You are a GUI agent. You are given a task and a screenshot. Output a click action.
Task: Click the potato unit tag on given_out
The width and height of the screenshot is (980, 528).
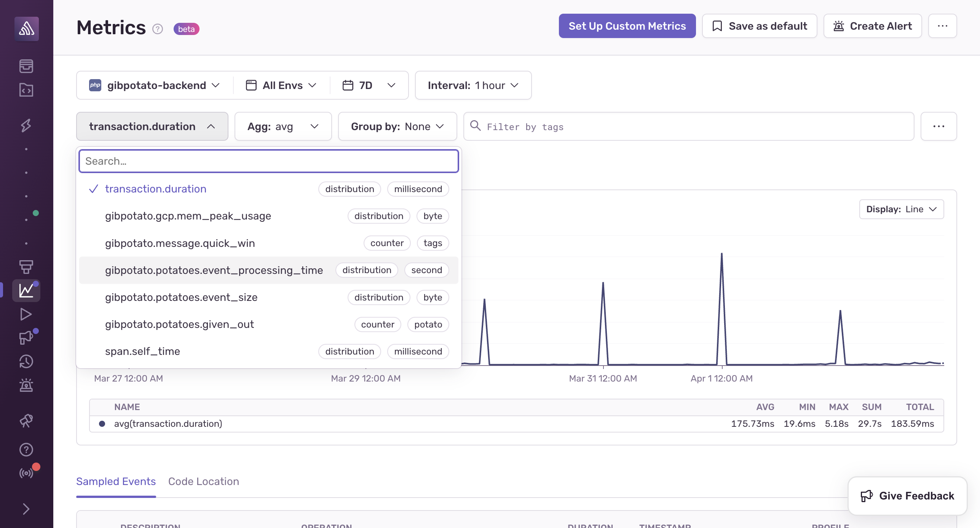click(x=428, y=324)
